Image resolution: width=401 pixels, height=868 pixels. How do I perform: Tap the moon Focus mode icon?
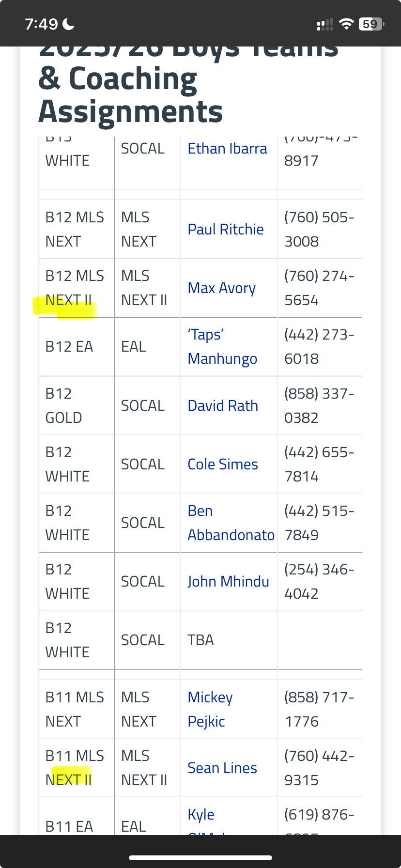coord(69,24)
